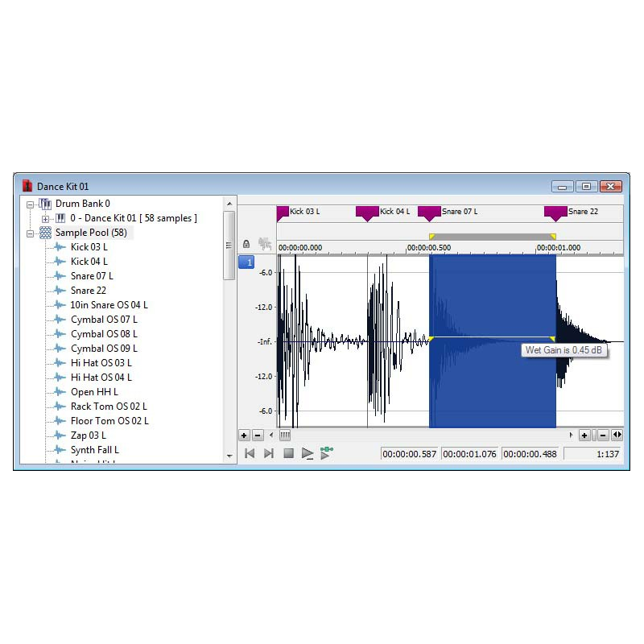644x644 pixels.
Task: Collapse the Drum Bank 0 tree node
Action: click(x=31, y=204)
